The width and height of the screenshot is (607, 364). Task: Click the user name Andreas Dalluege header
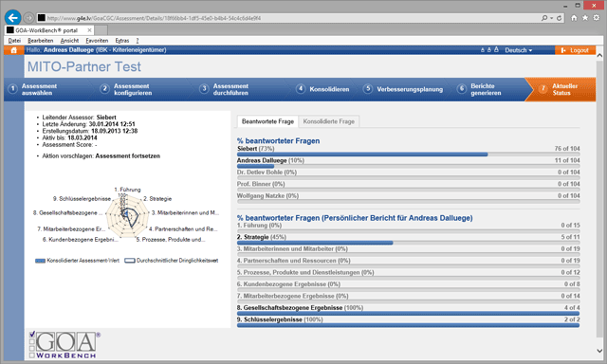coord(68,50)
